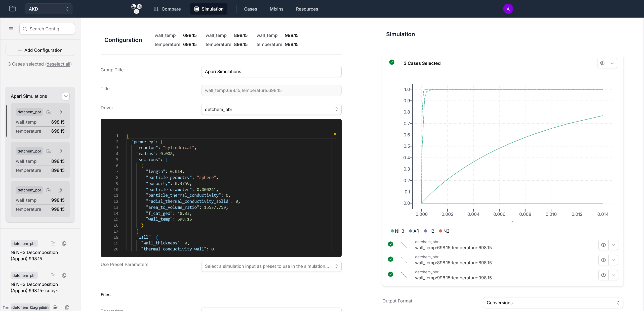
Task: Click the folder icon in the top-left corner
Action: (13, 9)
